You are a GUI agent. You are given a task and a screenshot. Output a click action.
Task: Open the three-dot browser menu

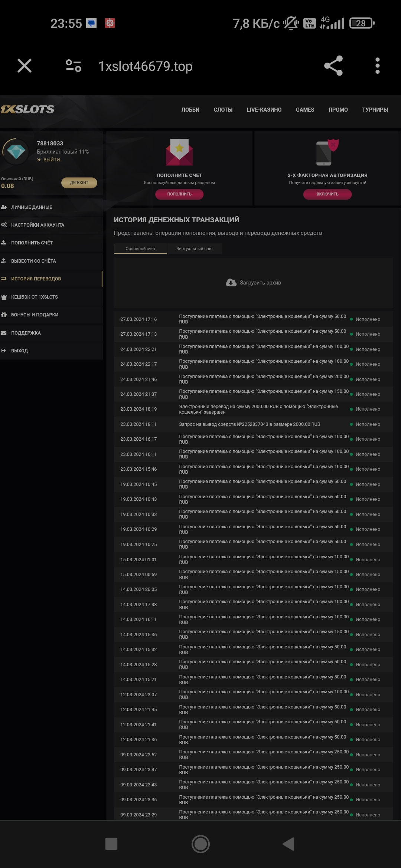click(378, 66)
